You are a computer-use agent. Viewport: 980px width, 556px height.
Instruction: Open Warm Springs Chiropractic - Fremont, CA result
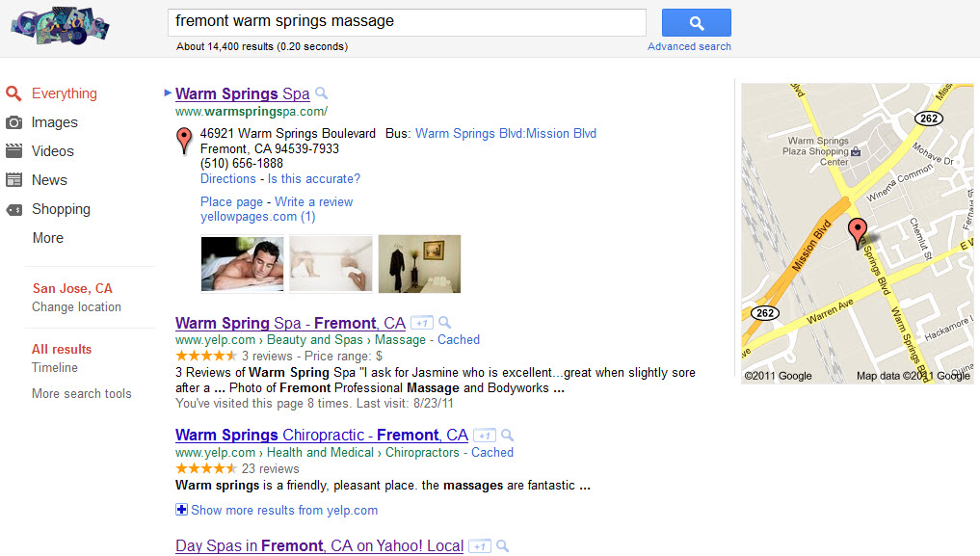pos(321,435)
